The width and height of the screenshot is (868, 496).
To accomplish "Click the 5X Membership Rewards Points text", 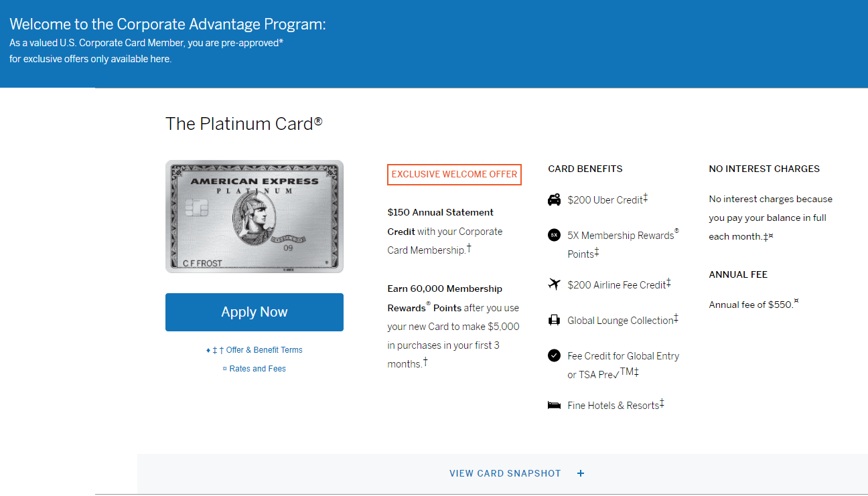I will (x=623, y=244).
